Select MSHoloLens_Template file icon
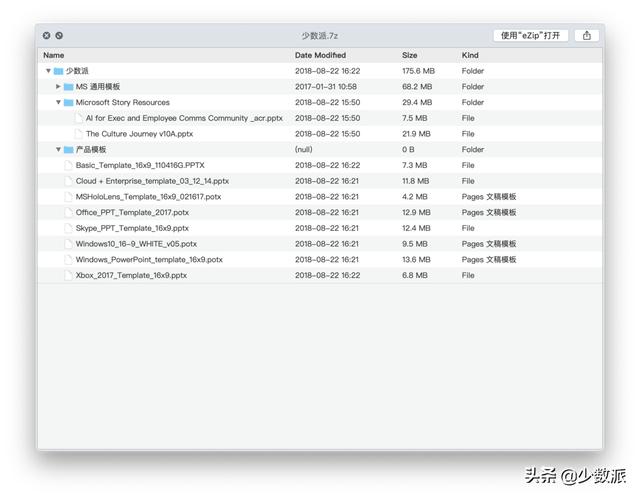 [69, 197]
